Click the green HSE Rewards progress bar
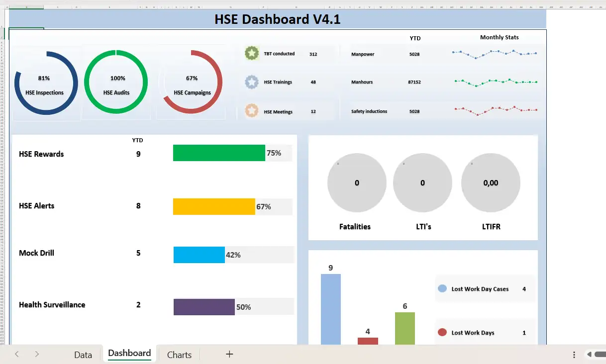 coord(219,153)
